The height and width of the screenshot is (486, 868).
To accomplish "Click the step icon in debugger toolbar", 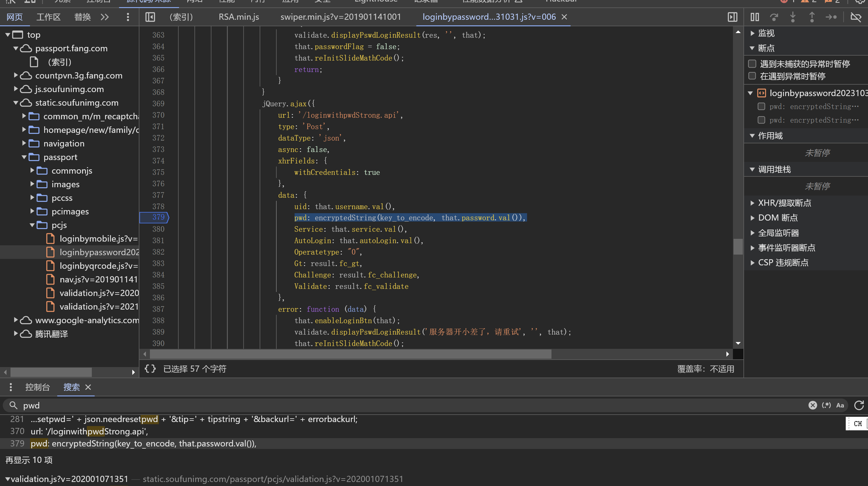I will pyautogui.click(x=831, y=17).
